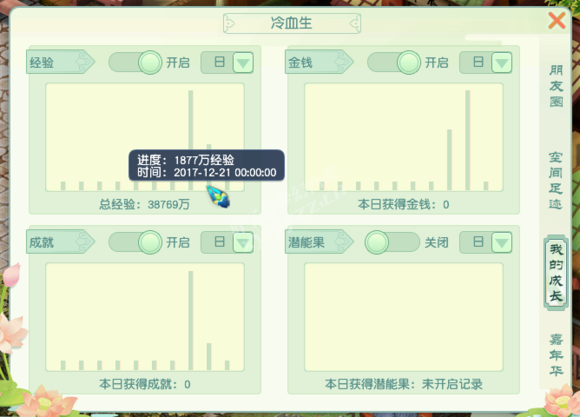Close the 冷血生 panel with orange X
Screen dimensions: 580x417
tap(557, 20)
